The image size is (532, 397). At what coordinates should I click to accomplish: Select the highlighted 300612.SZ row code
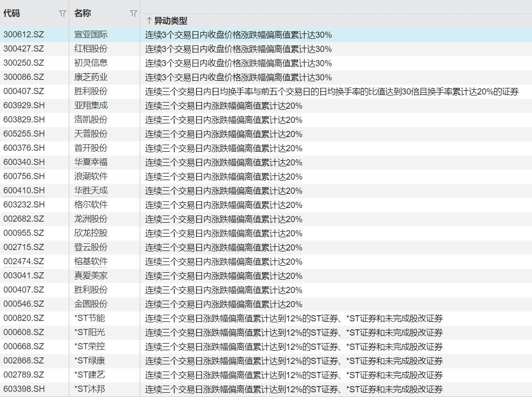click(x=24, y=35)
